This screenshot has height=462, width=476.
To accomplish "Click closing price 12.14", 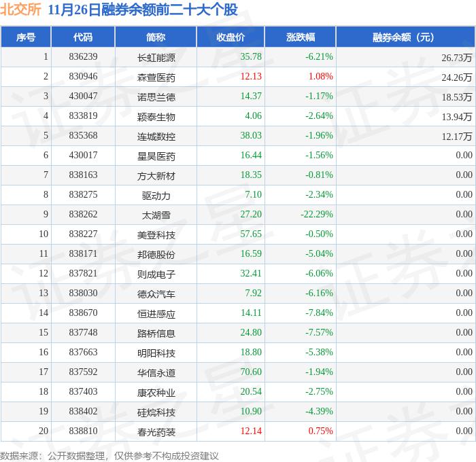I will (251, 431).
